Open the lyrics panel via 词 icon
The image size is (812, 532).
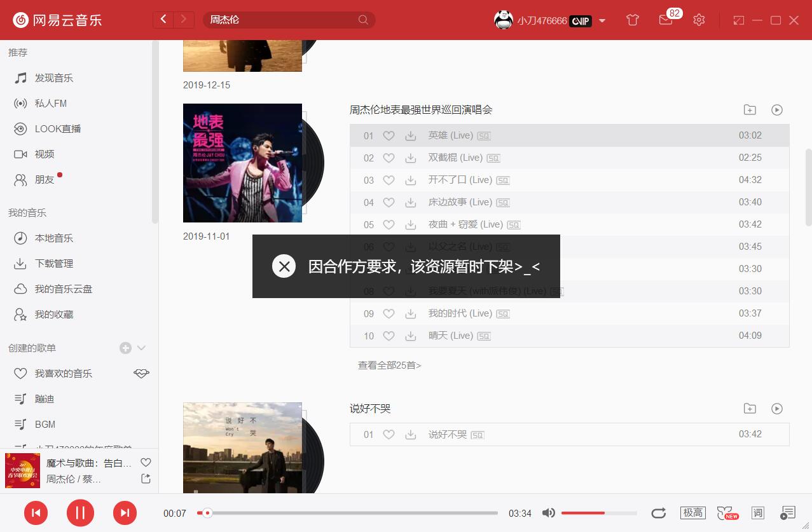click(757, 512)
